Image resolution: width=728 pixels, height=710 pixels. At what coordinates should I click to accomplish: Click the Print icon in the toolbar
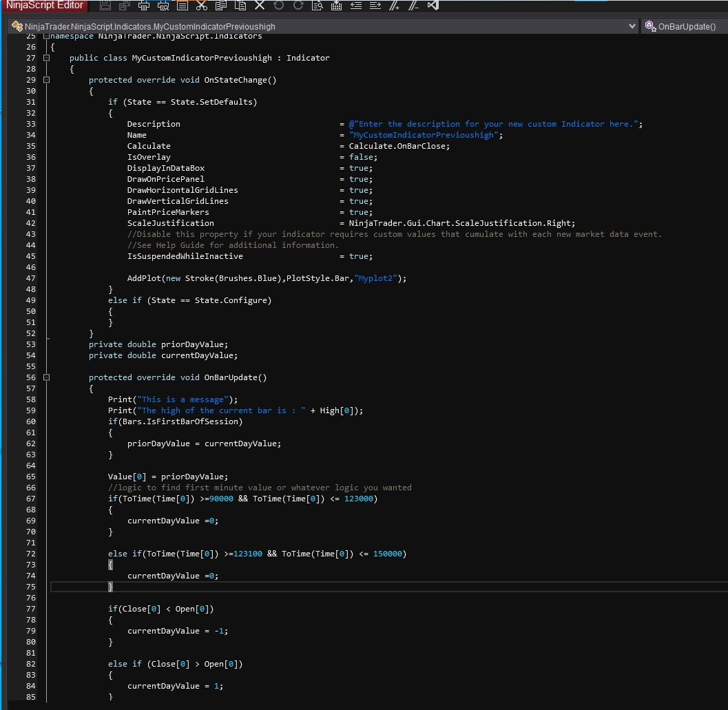click(x=144, y=6)
